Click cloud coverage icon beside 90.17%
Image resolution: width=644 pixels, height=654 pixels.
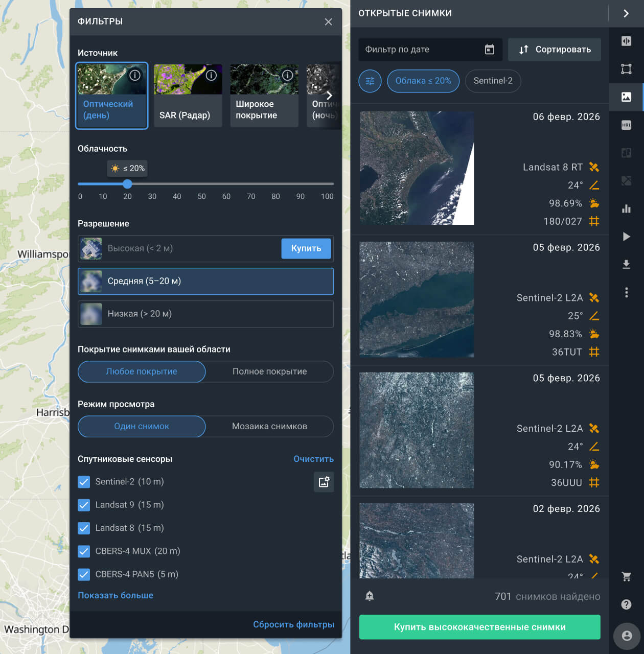pos(594,464)
